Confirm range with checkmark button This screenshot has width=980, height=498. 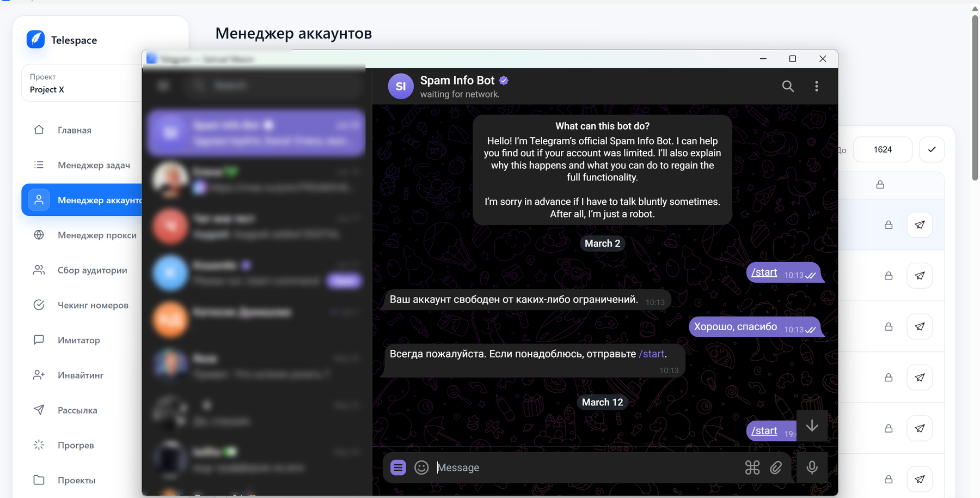[932, 149]
